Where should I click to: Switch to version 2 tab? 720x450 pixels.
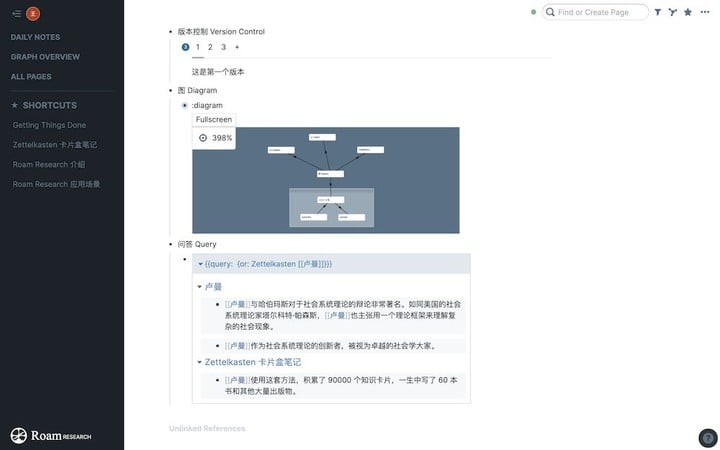point(210,47)
